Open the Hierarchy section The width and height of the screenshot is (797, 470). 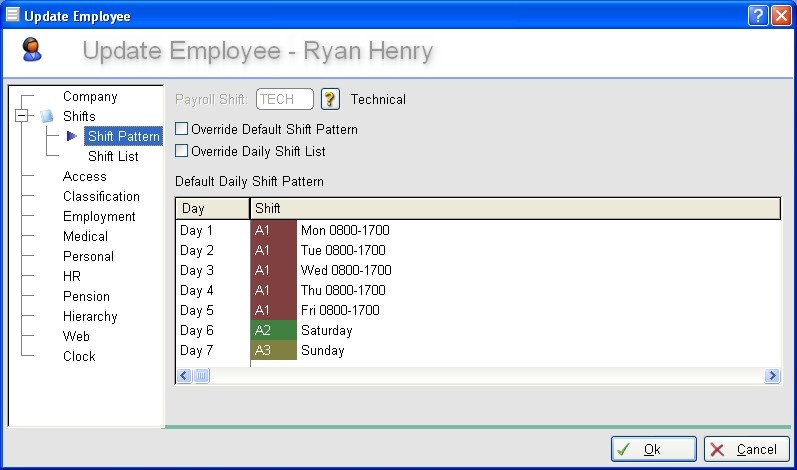point(90,316)
